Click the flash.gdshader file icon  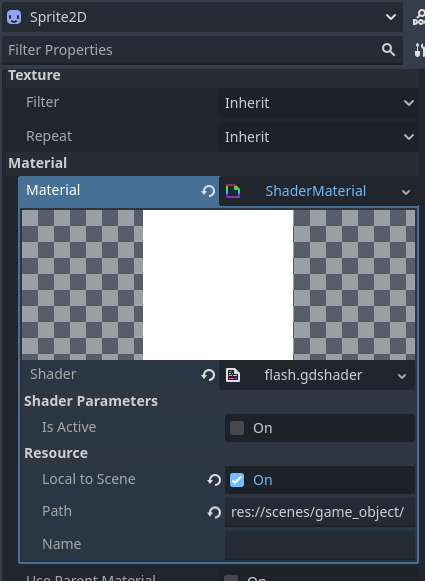click(x=233, y=375)
